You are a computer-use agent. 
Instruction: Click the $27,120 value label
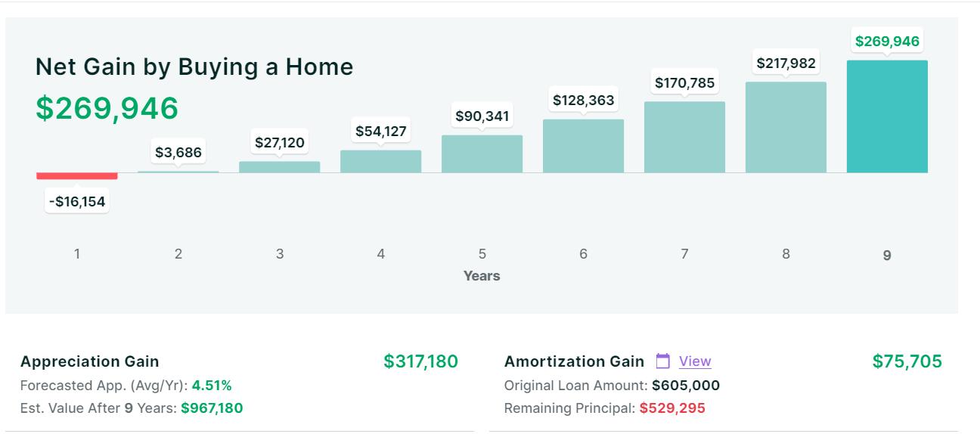280,143
